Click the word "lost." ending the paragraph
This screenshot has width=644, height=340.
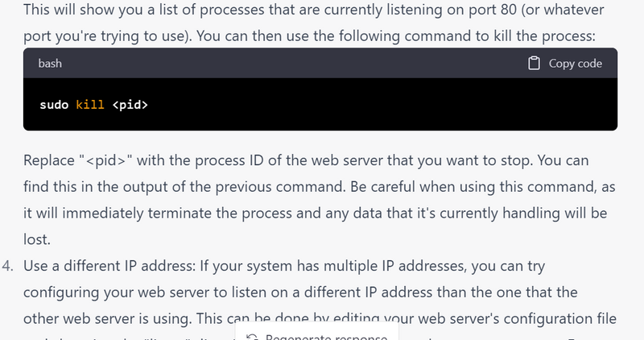(36, 239)
